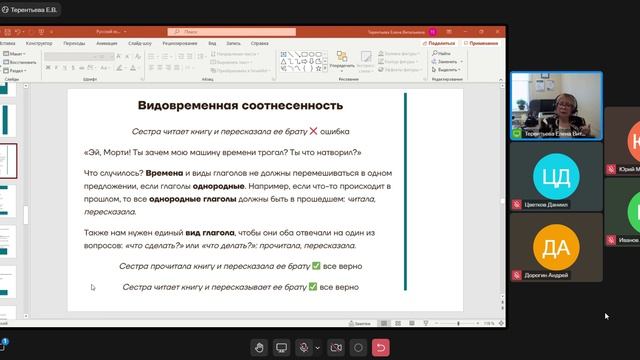Open the Вид ribbon tab
Screen dimensions: 640x360
point(212,43)
